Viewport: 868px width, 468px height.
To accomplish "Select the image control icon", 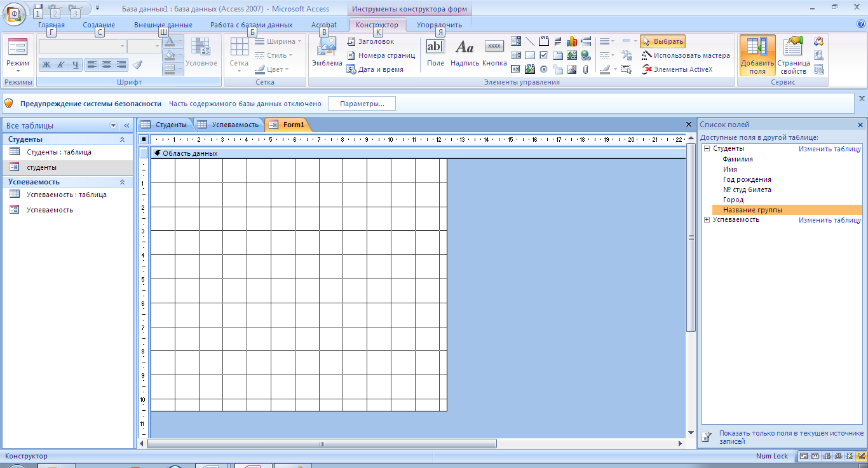I will [572, 69].
